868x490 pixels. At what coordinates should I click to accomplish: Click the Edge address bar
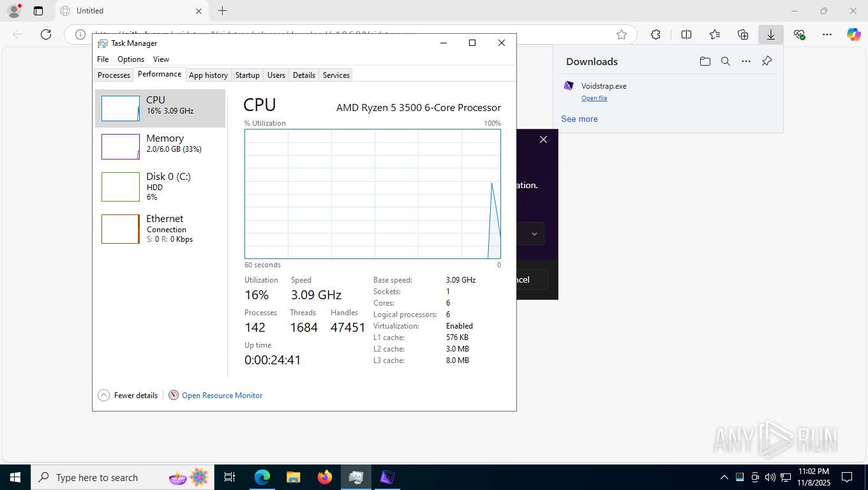(x=351, y=34)
